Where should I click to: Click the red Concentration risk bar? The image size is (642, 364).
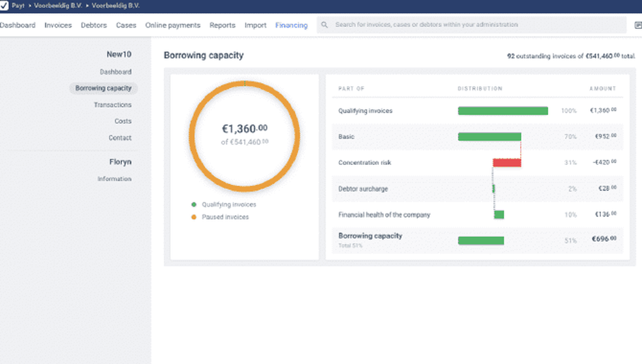[x=507, y=163]
